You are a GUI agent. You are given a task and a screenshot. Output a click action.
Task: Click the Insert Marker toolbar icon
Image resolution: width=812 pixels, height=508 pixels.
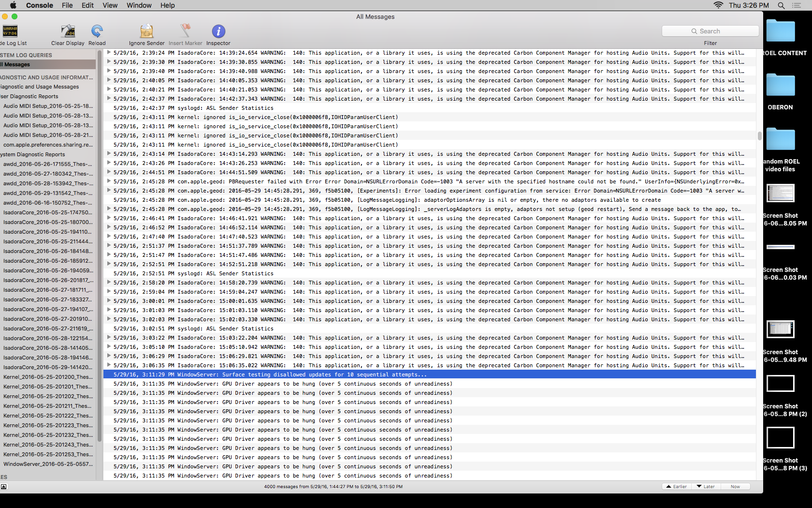pyautogui.click(x=185, y=31)
